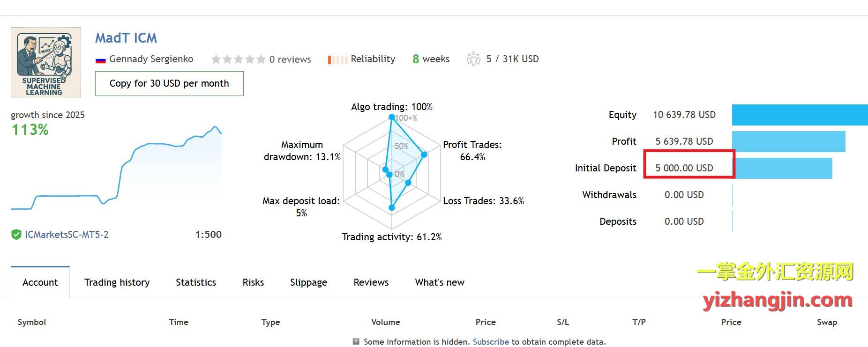Click the Russian flag icon

[x=100, y=60]
